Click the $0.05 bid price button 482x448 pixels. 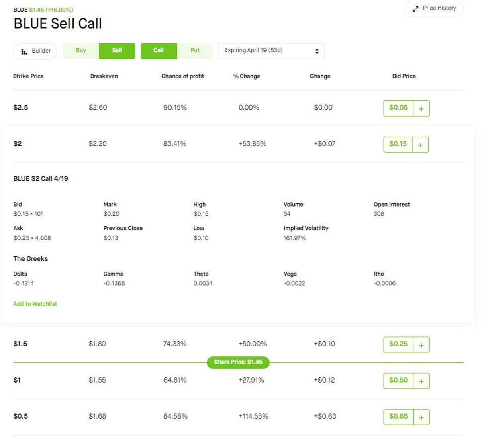pos(398,108)
